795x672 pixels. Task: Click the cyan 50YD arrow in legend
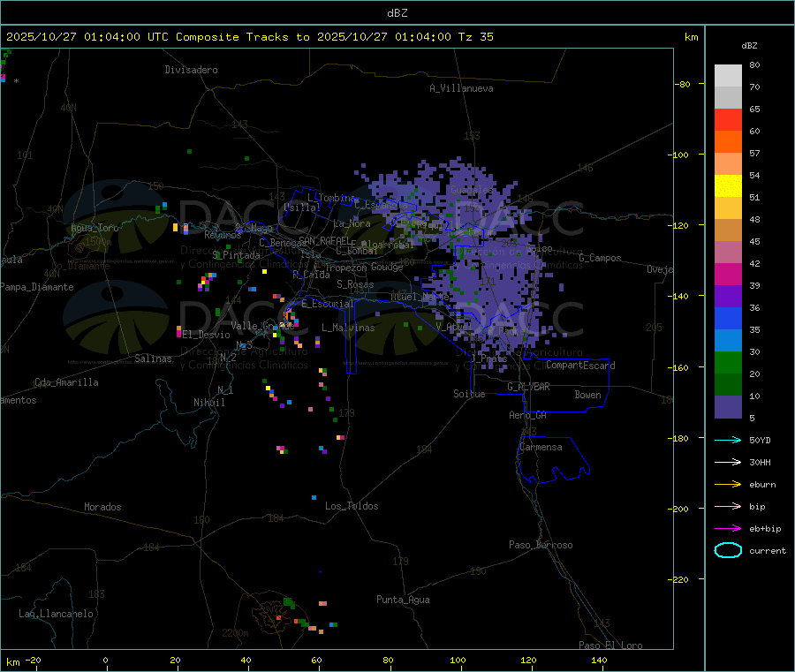click(727, 440)
